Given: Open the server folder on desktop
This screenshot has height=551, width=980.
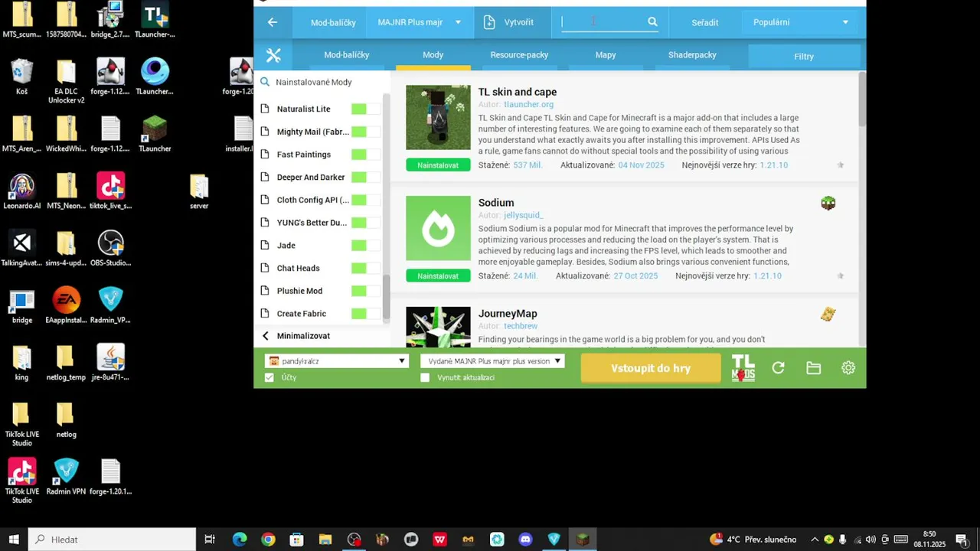Looking at the screenshot, I should 199,191.
